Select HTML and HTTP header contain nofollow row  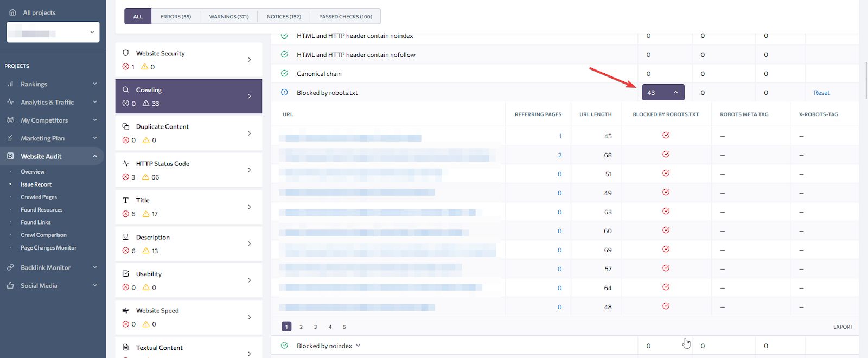point(565,54)
